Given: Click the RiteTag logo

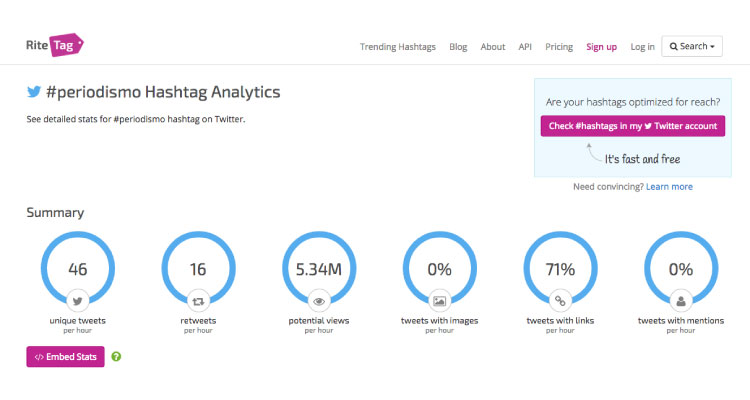Looking at the screenshot, I should click(x=55, y=45).
